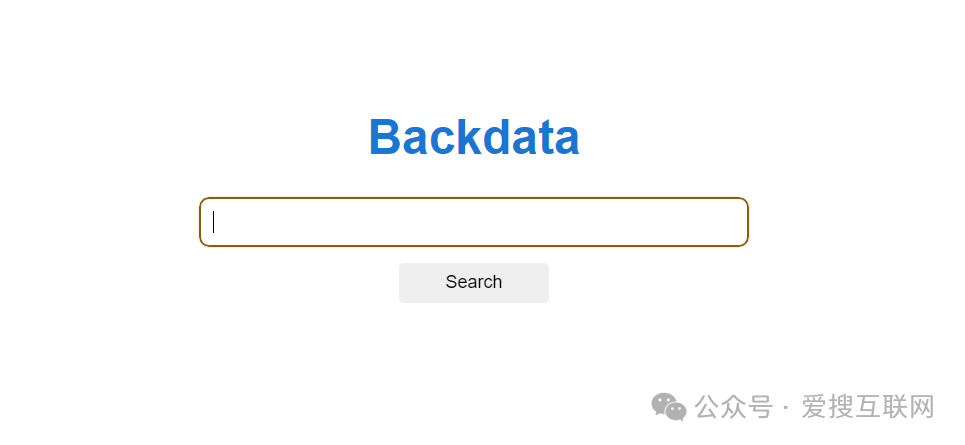
Task: Focus the Backdata search input field
Action: tap(474, 222)
